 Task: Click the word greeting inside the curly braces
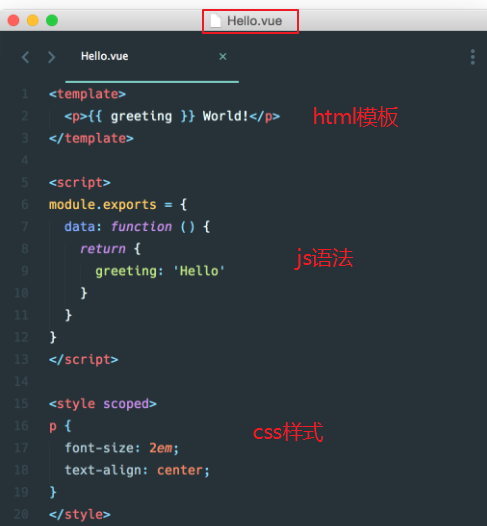coord(141,117)
